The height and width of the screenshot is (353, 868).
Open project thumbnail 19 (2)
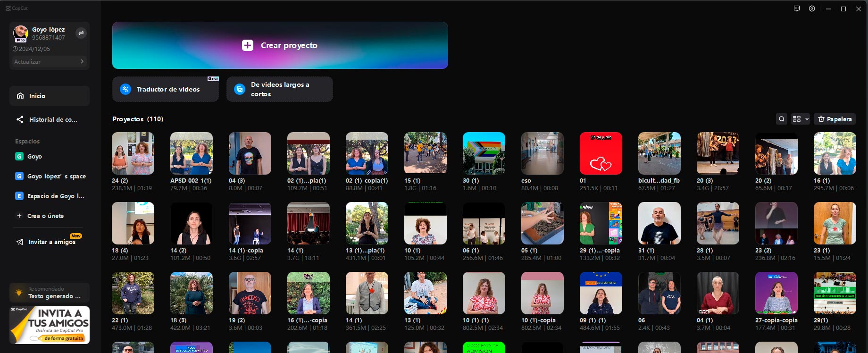(x=250, y=293)
